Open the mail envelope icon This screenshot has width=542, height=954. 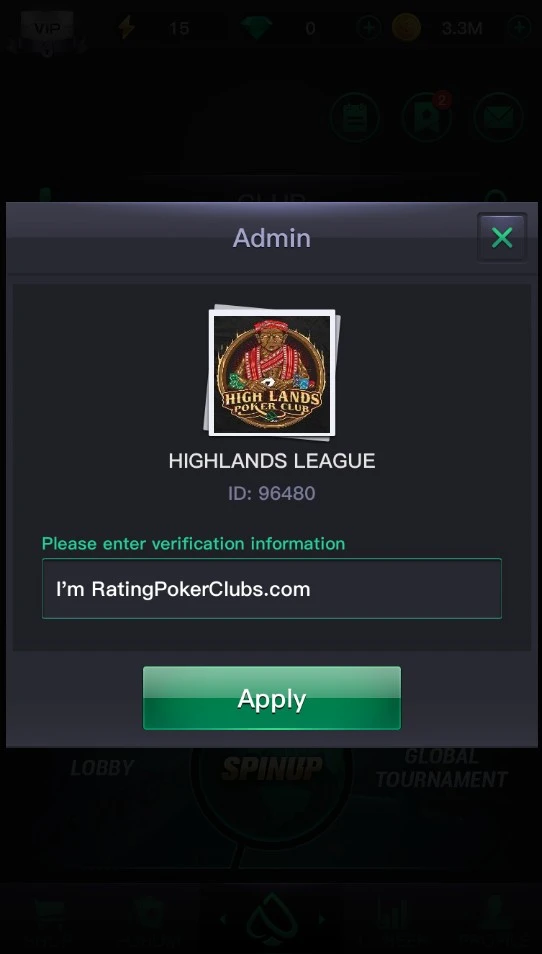point(498,117)
